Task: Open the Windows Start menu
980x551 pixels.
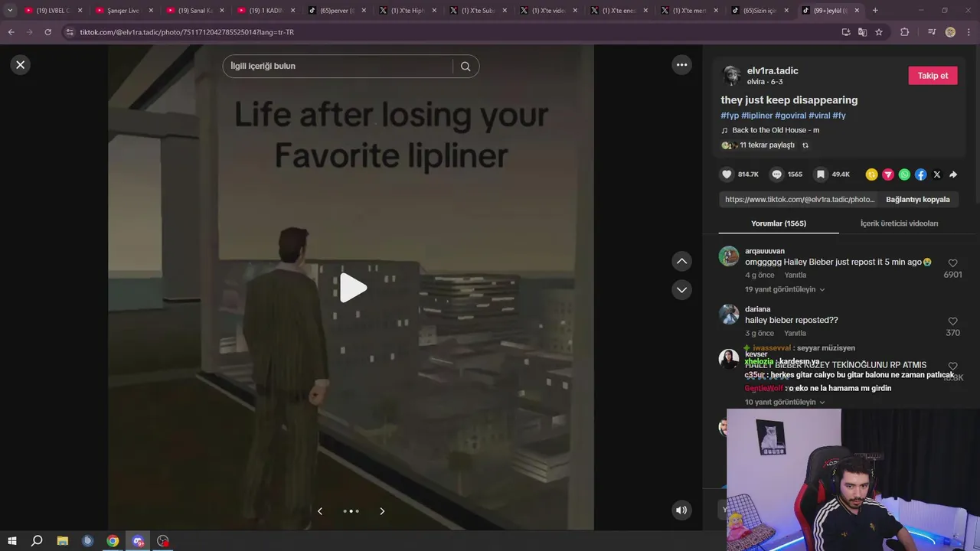Action: (11, 541)
